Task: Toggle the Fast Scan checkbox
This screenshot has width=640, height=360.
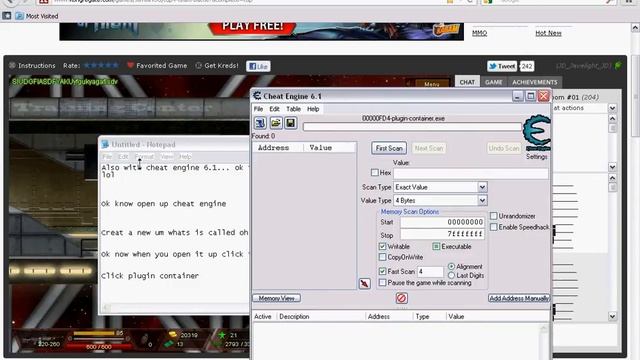Action: coord(382,271)
